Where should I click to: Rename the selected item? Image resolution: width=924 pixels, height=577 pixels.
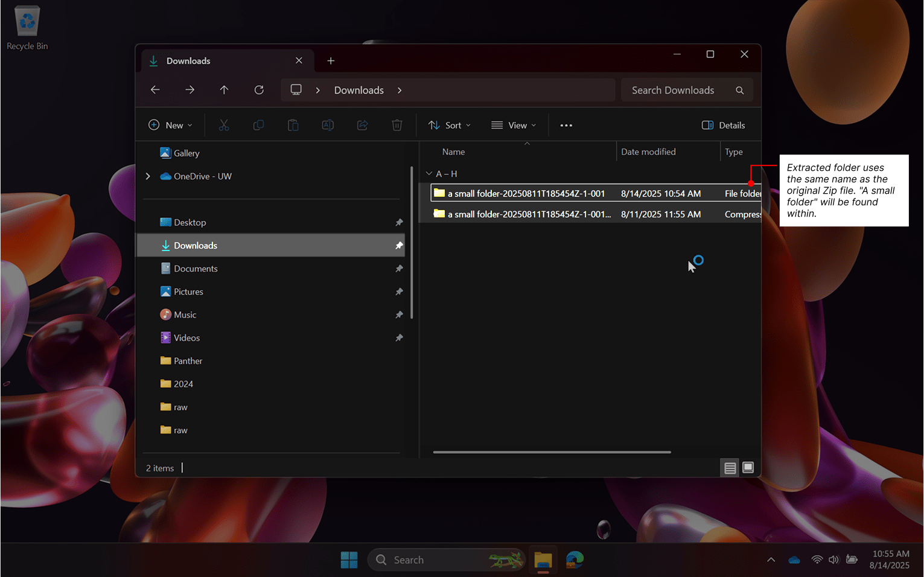click(x=328, y=125)
